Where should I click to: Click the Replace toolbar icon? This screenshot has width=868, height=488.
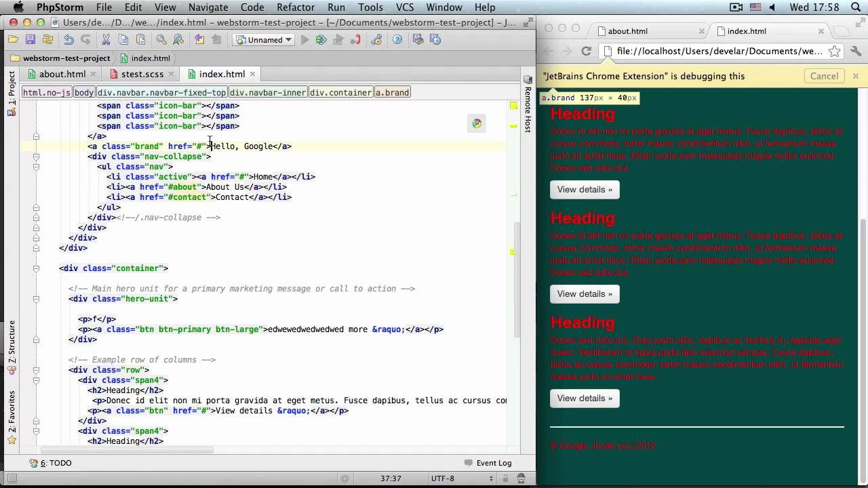(x=178, y=40)
